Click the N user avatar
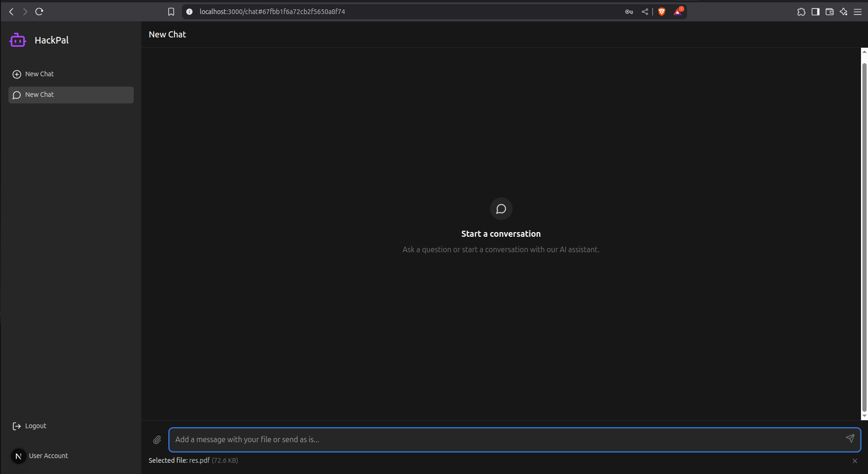This screenshot has height=474, width=868. (19, 456)
